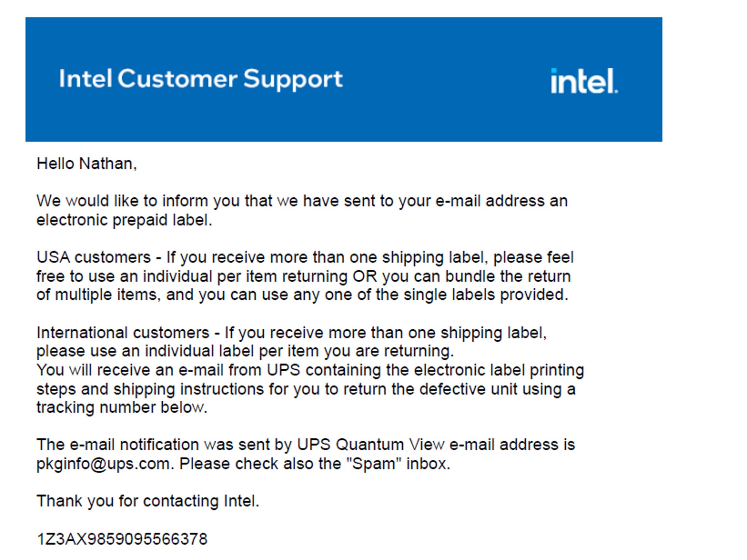Viewport: 747px width, 560px height.
Task: Click the International customers paragraph start
Action: click(123, 333)
